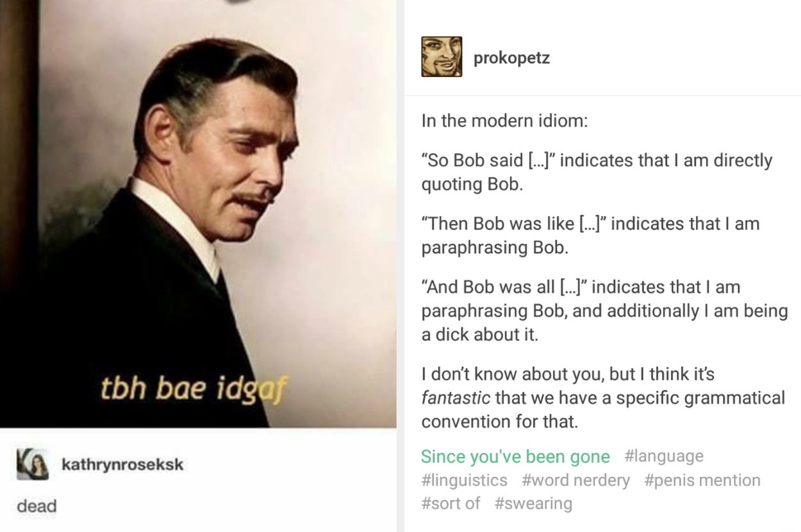Select the #language tag
This screenshot has height=532, width=801.
663,456
